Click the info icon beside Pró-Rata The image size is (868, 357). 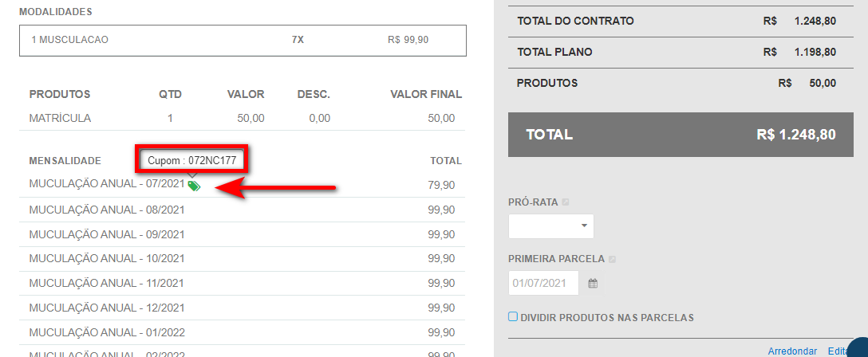click(566, 202)
